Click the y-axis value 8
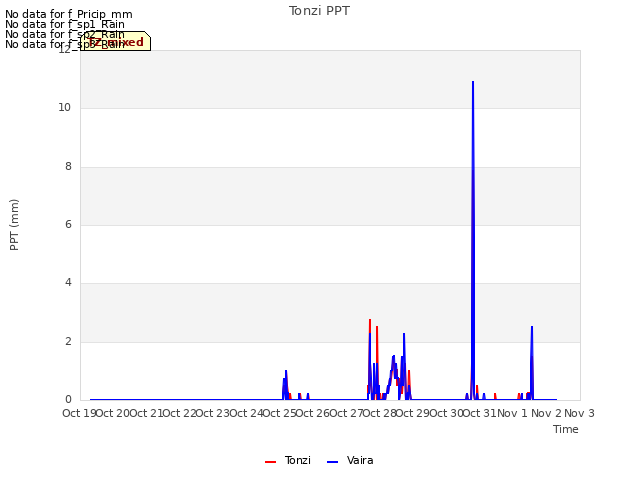This screenshot has height=480, width=640. 68,167
